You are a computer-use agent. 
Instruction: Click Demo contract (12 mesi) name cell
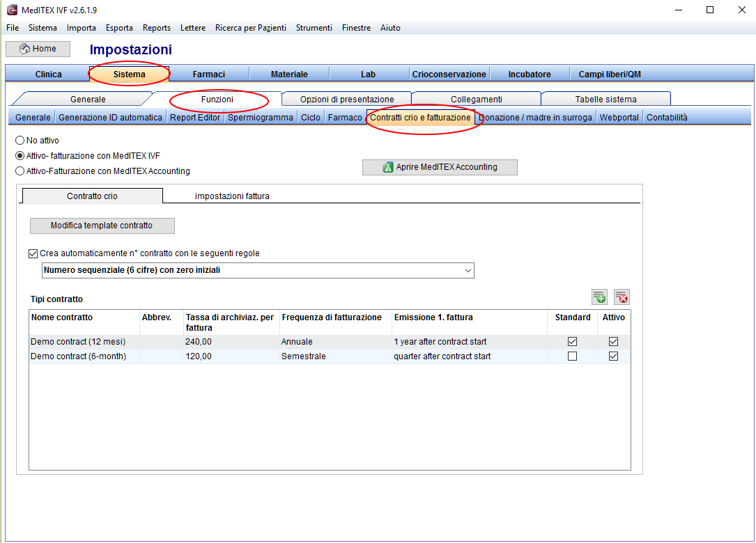[84, 342]
